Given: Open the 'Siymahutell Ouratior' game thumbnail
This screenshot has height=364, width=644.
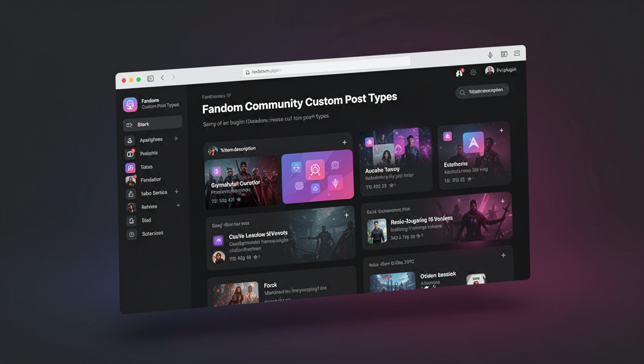Looking at the screenshot, I should coord(241,182).
